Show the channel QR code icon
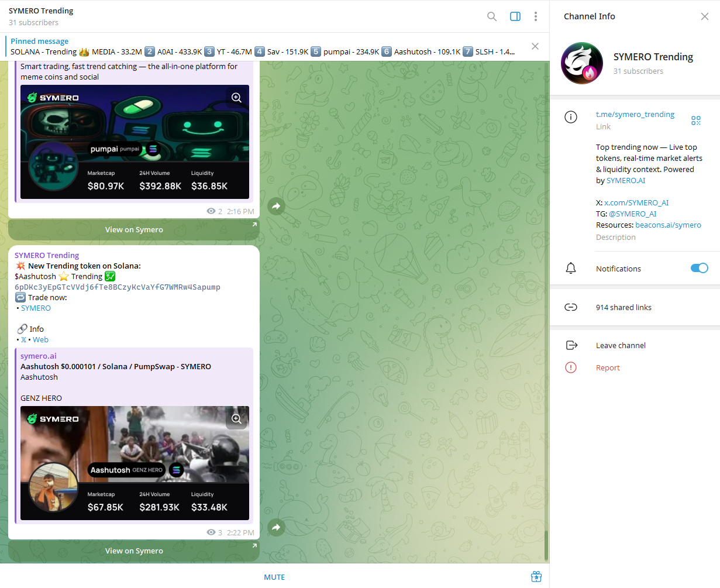The image size is (720, 588). pos(696,120)
